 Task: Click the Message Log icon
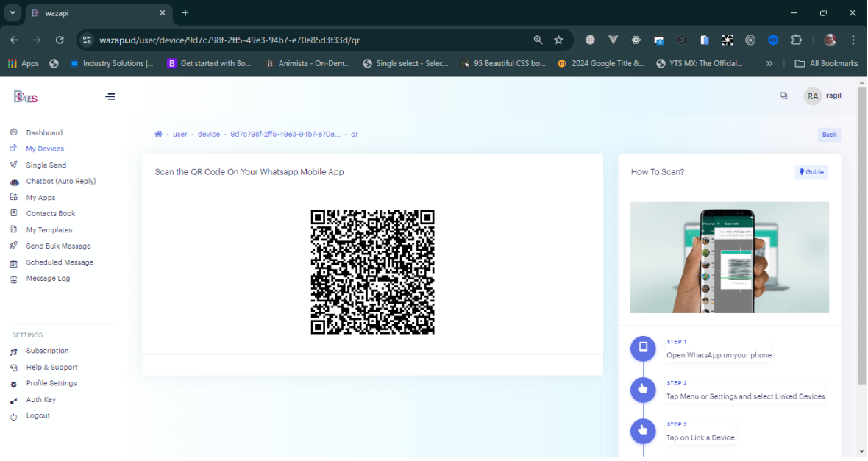tap(14, 280)
